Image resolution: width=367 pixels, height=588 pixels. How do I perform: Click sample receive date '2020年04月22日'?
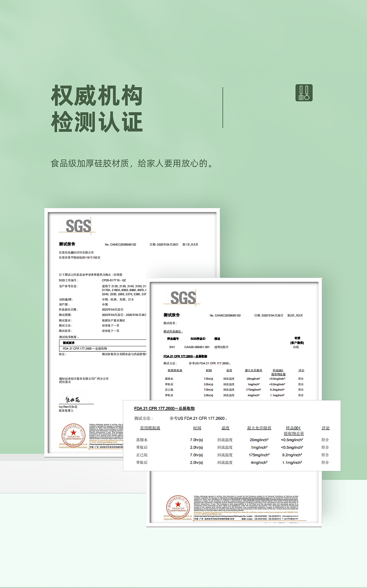point(113,310)
